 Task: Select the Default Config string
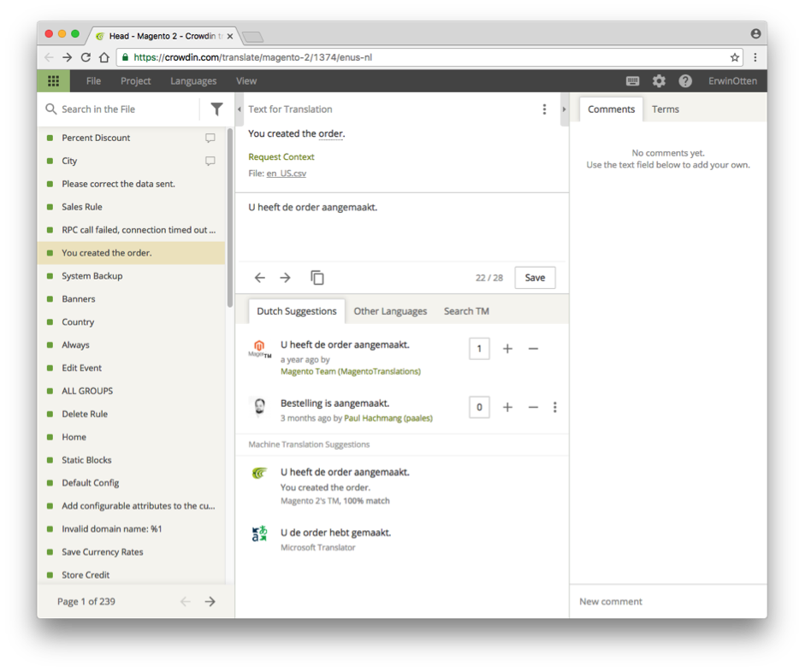pyautogui.click(x=131, y=483)
